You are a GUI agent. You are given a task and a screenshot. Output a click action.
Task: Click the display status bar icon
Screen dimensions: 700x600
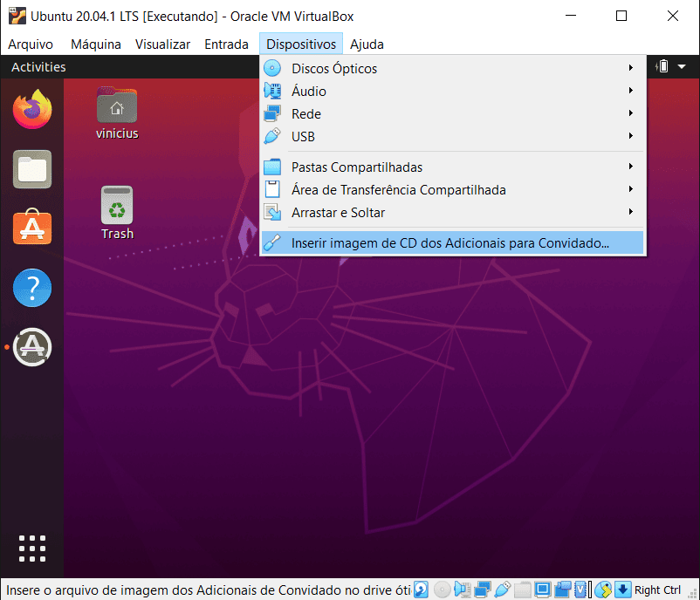542,590
